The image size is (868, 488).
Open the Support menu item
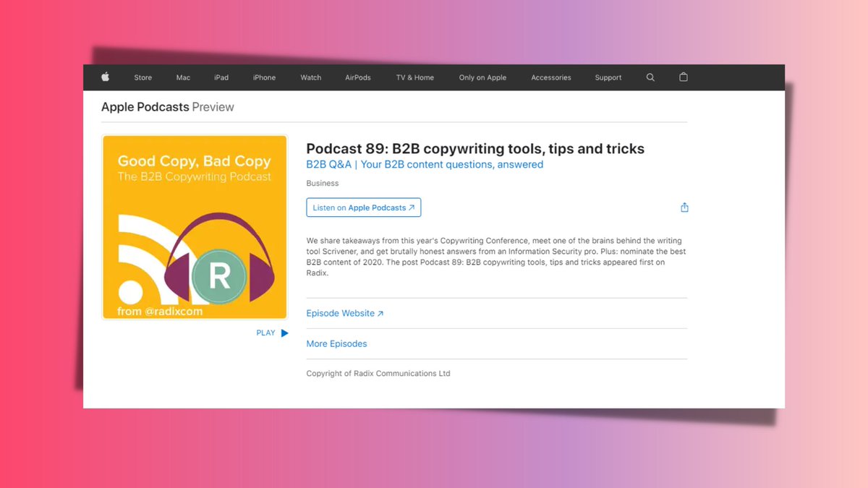[608, 77]
